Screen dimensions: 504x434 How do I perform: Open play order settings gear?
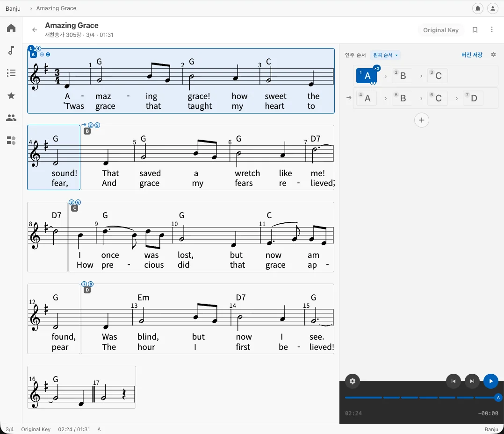coord(493,55)
